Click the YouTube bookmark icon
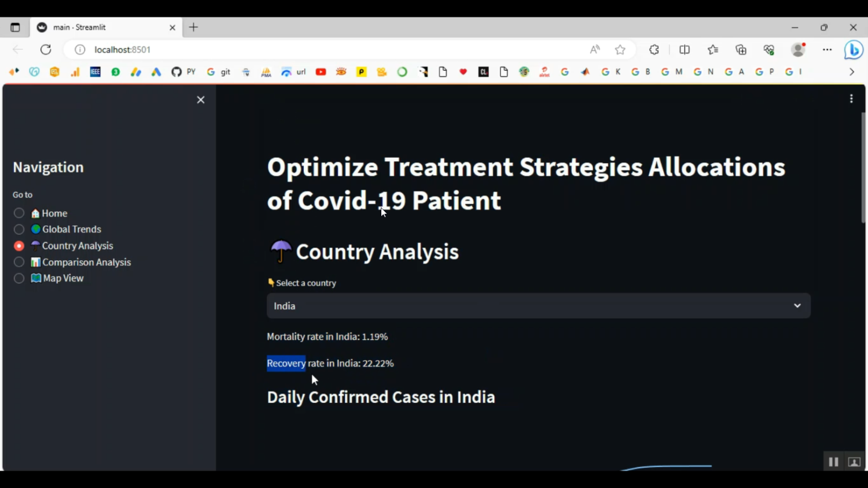 pyautogui.click(x=321, y=72)
